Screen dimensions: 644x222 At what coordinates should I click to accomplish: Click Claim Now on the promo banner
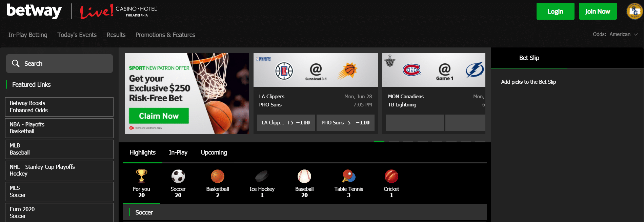(x=159, y=116)
